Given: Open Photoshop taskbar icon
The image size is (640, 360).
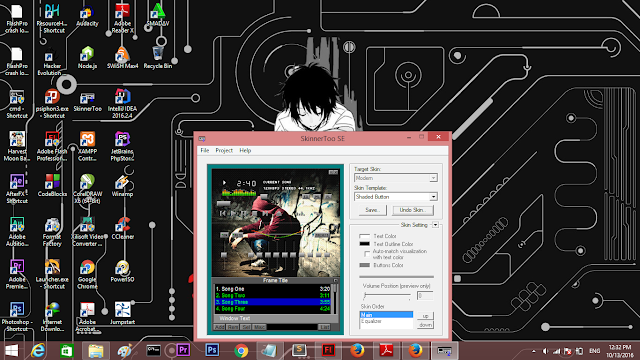Looking at the screenshot, I should pos(212,350).
